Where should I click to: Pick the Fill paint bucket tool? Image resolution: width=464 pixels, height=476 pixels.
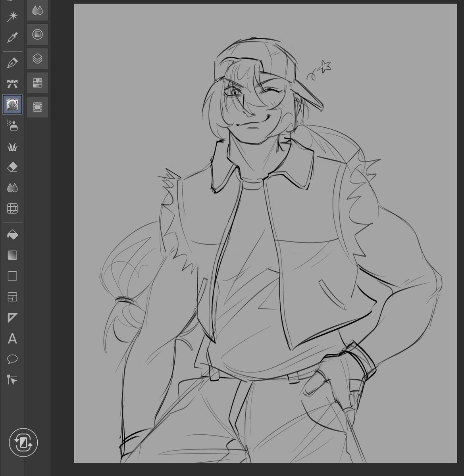(12, 234)
